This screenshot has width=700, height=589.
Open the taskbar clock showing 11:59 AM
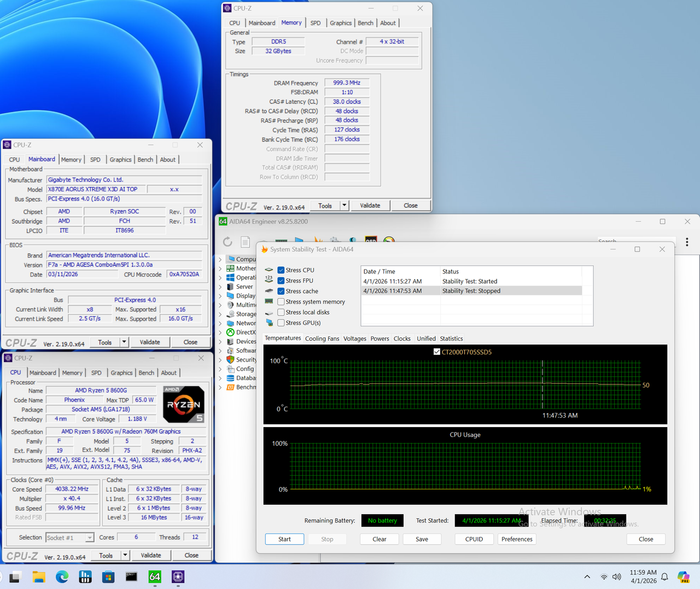[643, 577]
